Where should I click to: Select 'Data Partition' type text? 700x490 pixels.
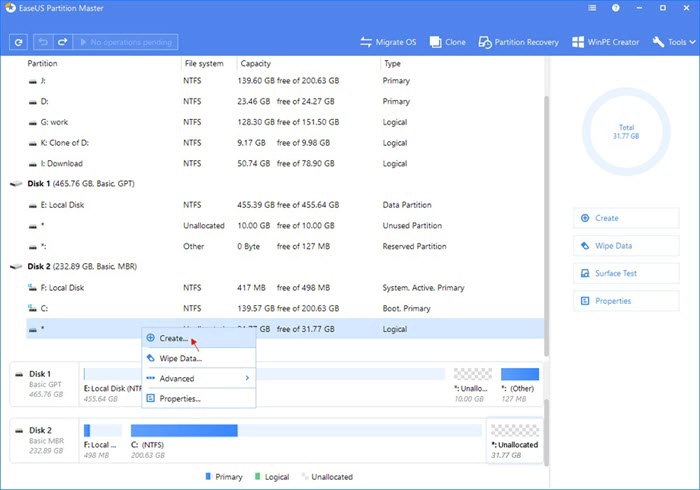click(x=407, y=205)
